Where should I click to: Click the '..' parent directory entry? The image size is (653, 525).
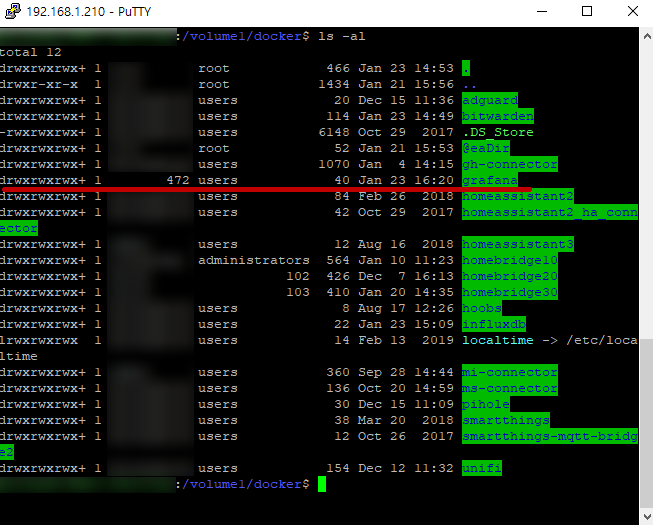tap(470, 85)
